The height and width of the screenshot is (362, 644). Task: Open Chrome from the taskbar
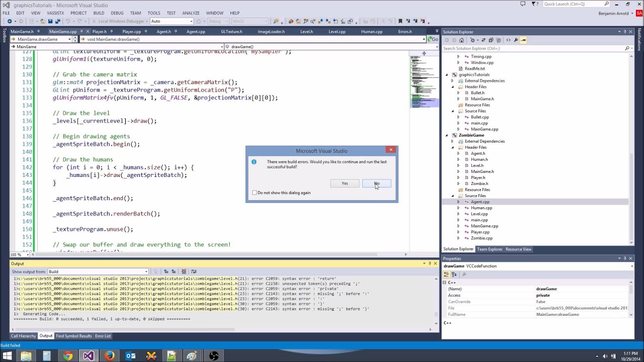coord(68,356)
